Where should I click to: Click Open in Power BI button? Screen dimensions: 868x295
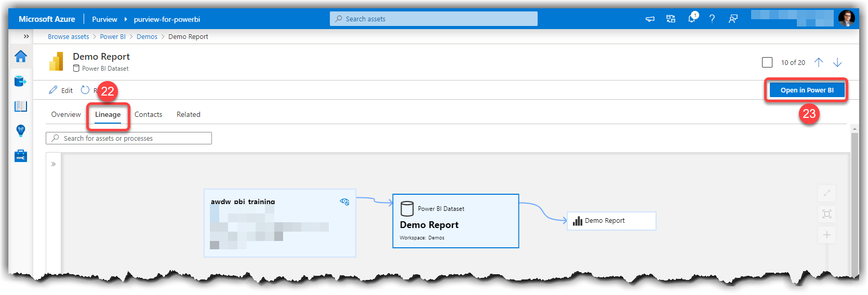click(807, 90)
